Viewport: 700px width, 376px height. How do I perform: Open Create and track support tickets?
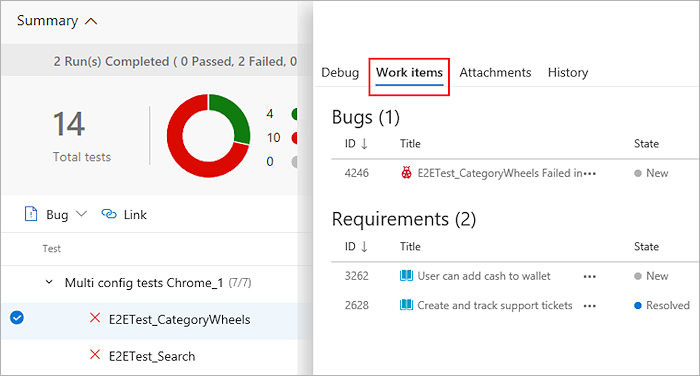495,305
